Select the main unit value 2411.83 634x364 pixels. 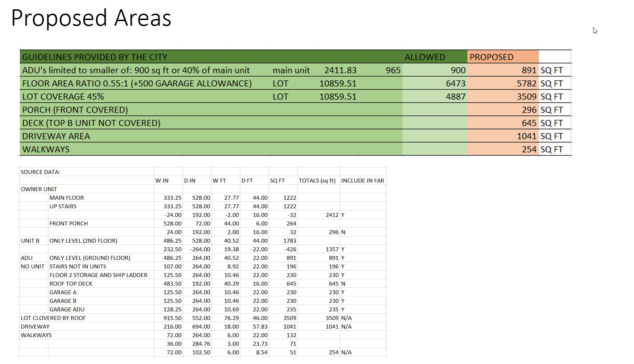point(340,70)
